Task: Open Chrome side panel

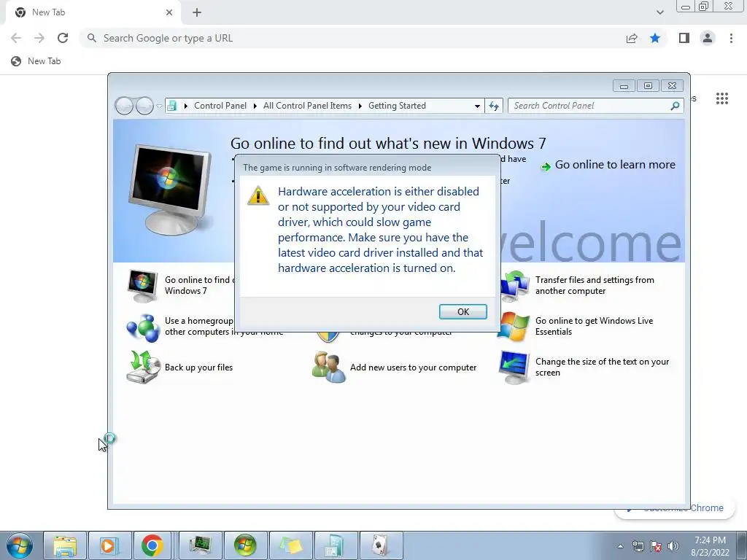Action: (x=684, y=38)
